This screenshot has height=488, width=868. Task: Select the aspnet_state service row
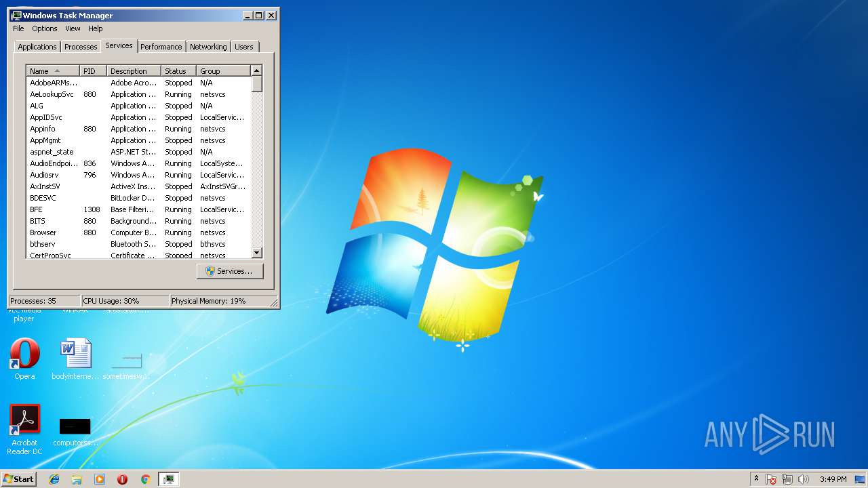click(138, 152)
